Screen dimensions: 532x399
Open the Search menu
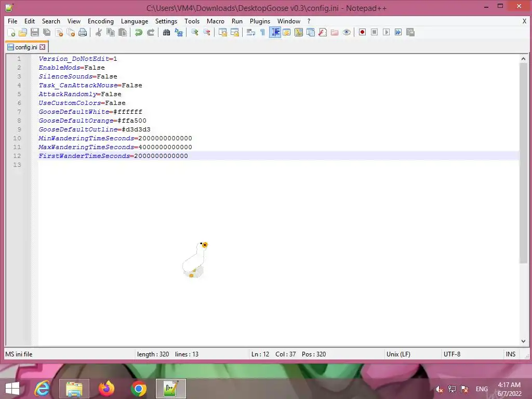(51, 21)
